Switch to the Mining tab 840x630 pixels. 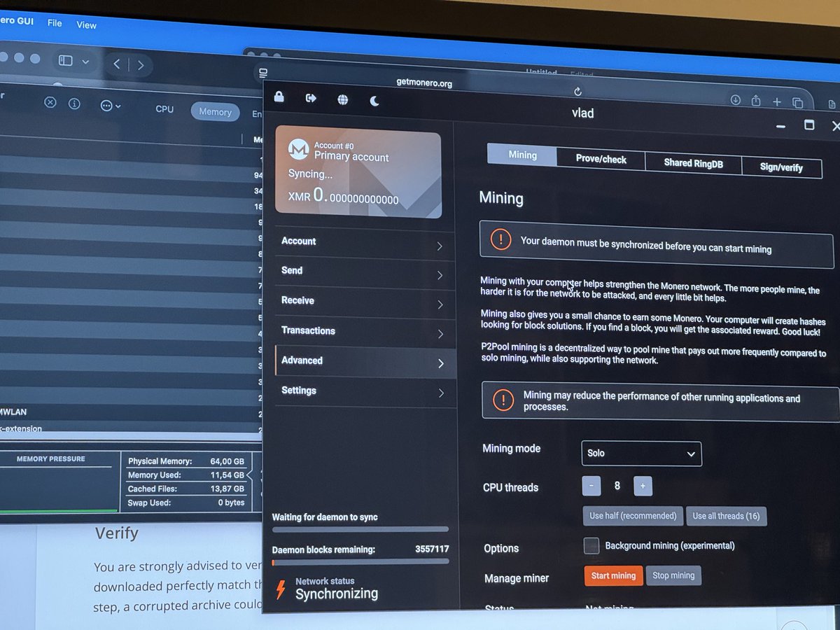tap(522, 155)
